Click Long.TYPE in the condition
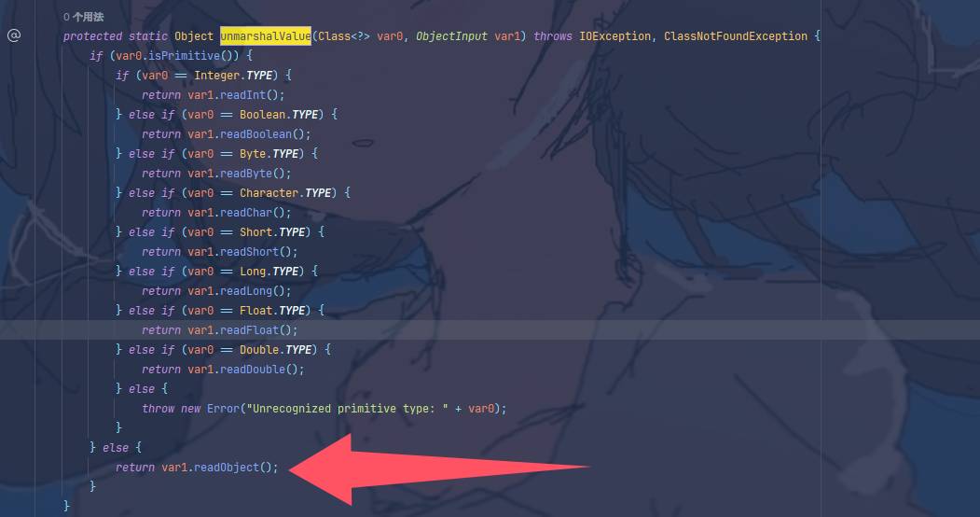This screenshot has width=980, height=517. point(269,272)
